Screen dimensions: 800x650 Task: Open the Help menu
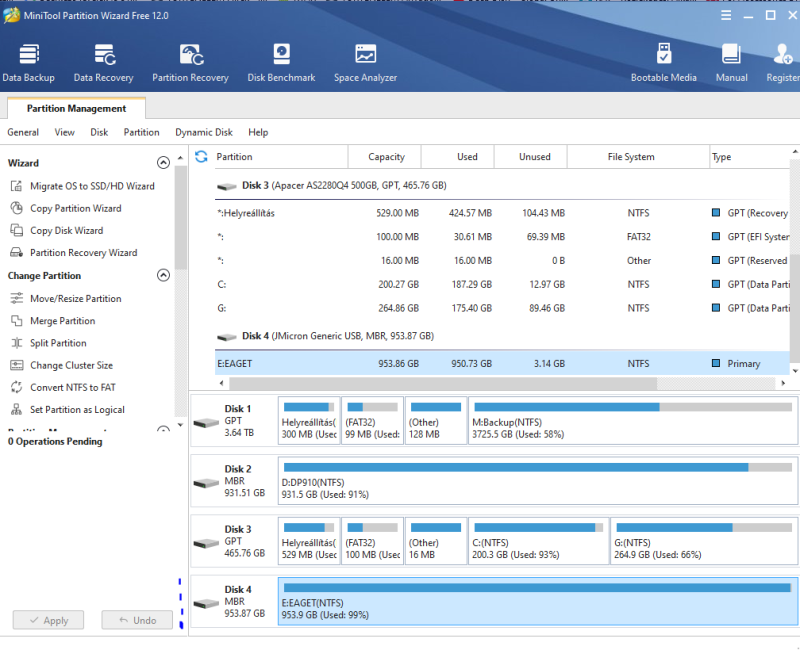click(258, 132)
